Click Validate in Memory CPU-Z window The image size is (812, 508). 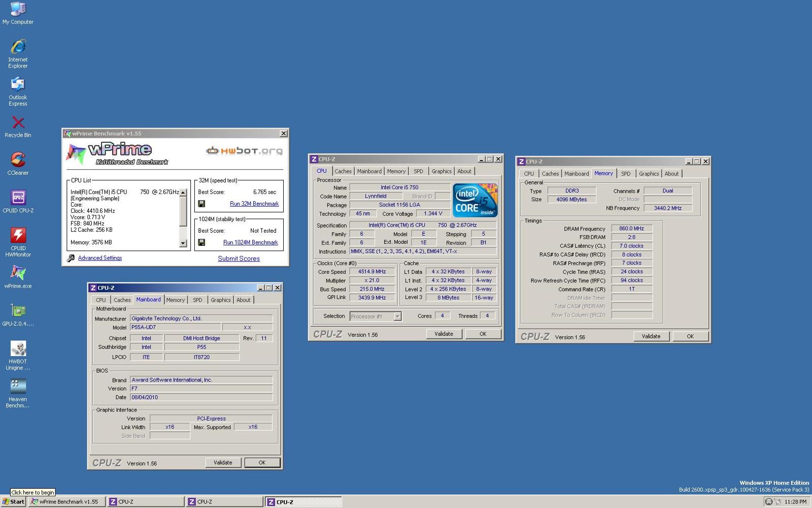click(651, 336)
